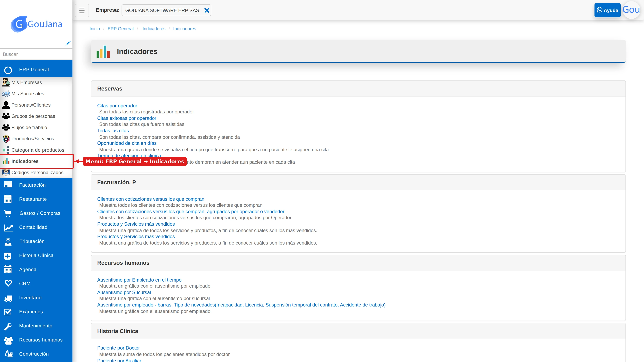Expand the Historia Clínica sidebar section

click(x=36, y=255)
